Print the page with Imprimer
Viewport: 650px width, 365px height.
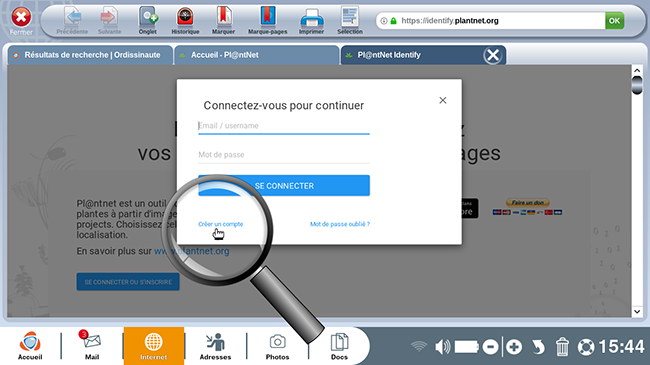point(311,21)
